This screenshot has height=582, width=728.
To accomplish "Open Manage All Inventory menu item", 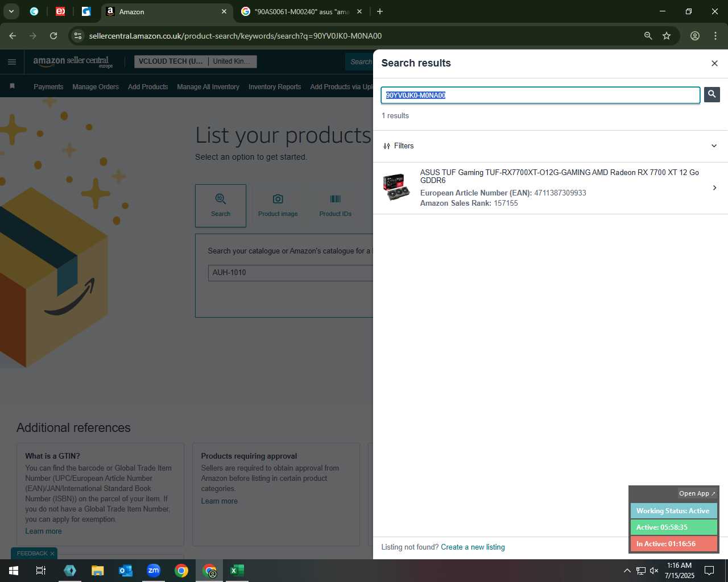I will click(x=208, y=87).
